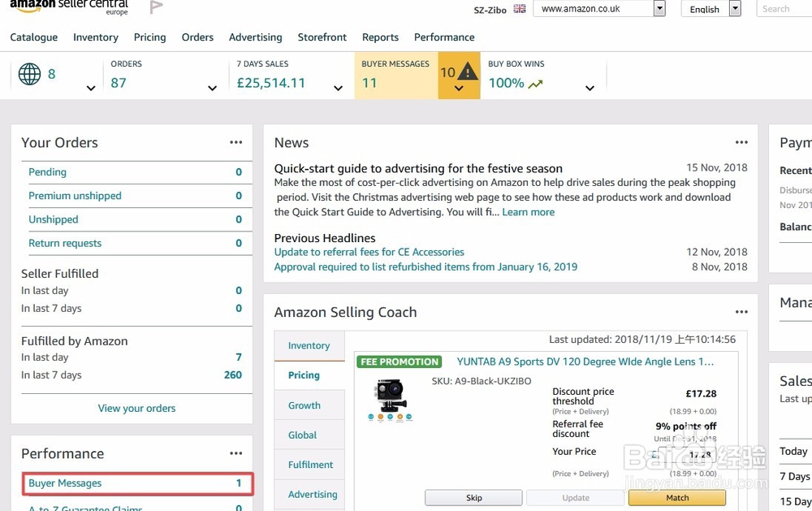Open the Performance panel options ellipsis
Screen dimensions: 812x511
236,453
